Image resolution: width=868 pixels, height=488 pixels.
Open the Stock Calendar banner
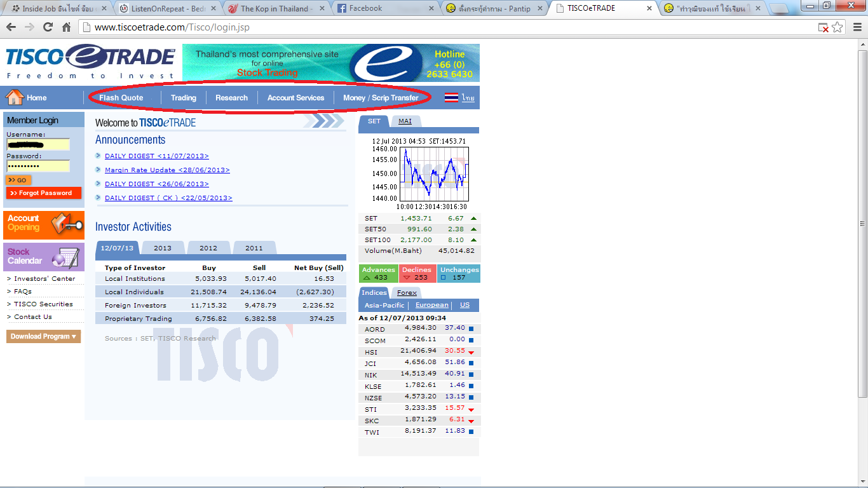tap(44, 257)
